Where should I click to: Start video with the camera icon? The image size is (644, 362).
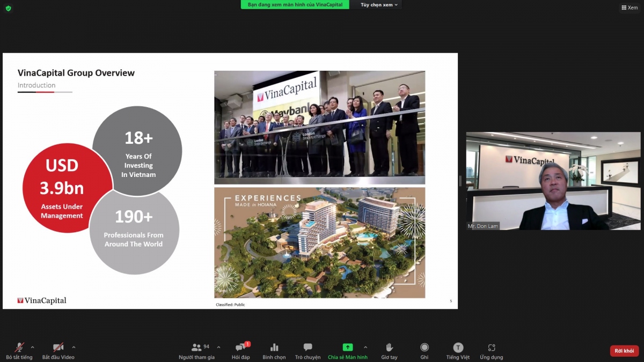click(x=58, y=348)
